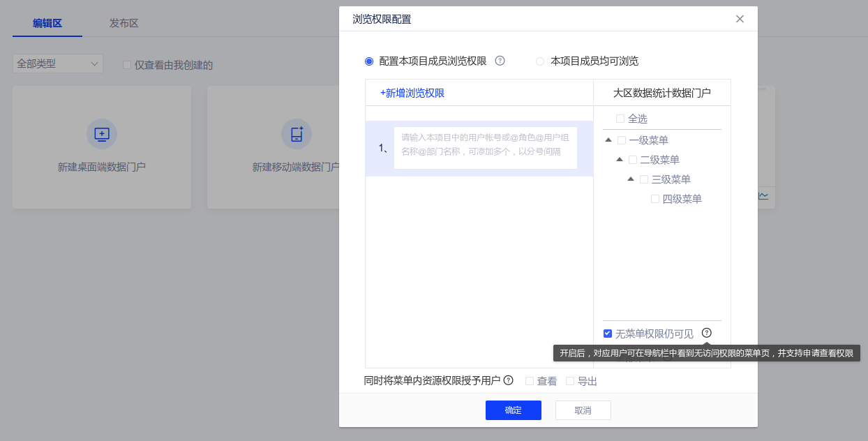Image resolution: width=868 pixels, height=441 pixels.
Task: Switch to the 发布区 tab
Action: pos(124,23)
